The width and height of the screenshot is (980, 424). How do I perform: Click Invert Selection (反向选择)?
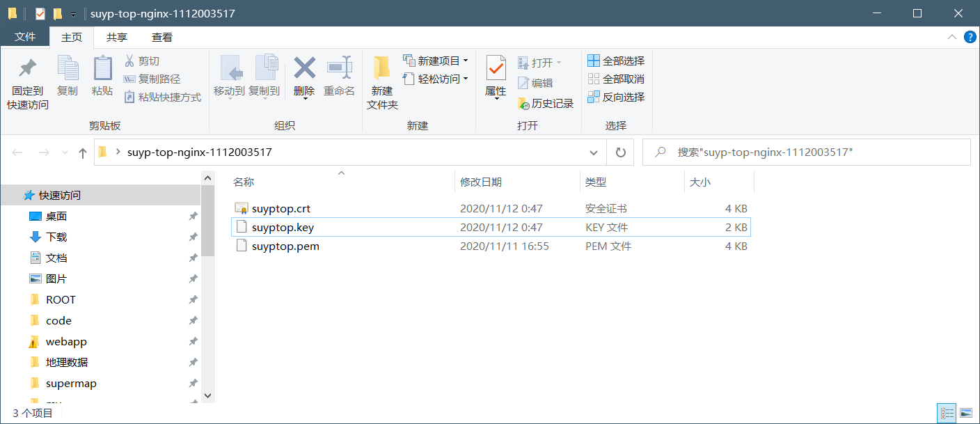click(x=616, y=97)
